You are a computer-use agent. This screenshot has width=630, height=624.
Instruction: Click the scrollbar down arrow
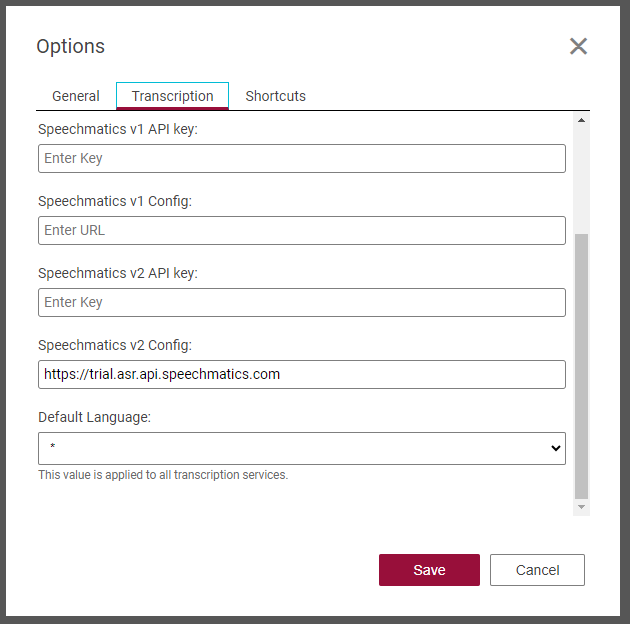[x=581, y=508]
